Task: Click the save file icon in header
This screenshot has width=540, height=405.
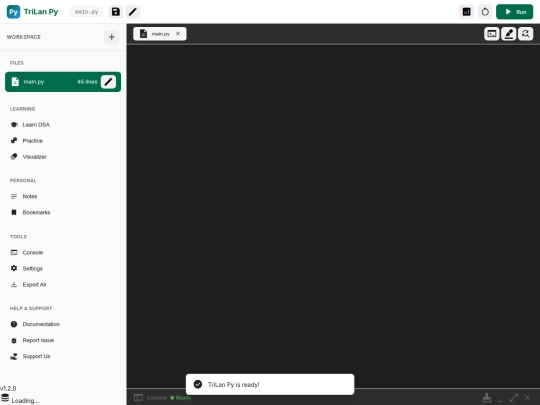Action: point(116,12)
